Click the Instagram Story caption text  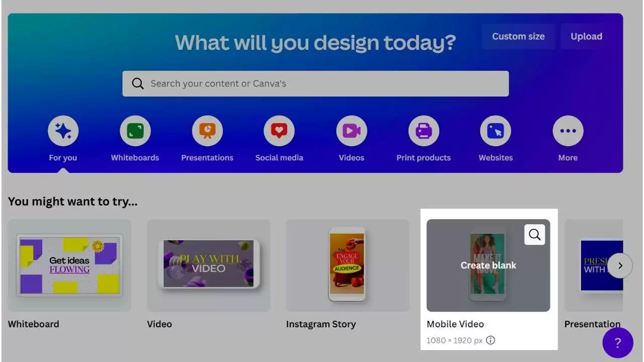pyautogui.click(x=321, y=324)
